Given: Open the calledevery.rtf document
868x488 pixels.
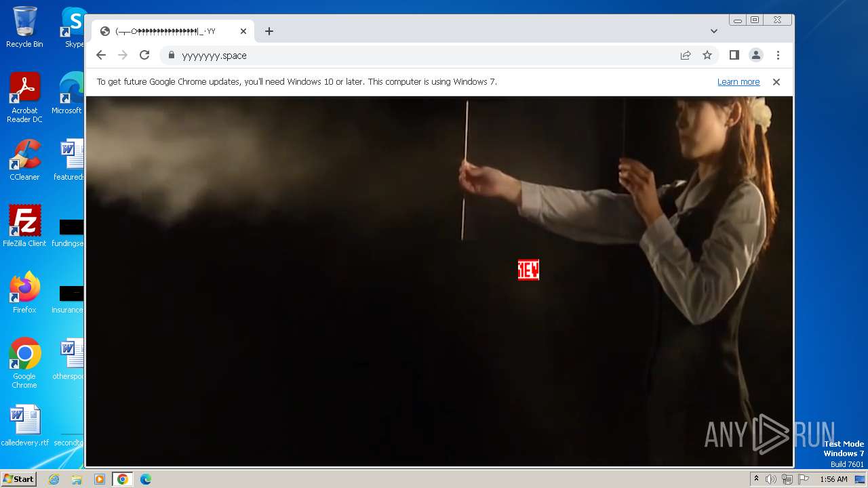Looking at the screenshot, I should click(x=25, y=426).
